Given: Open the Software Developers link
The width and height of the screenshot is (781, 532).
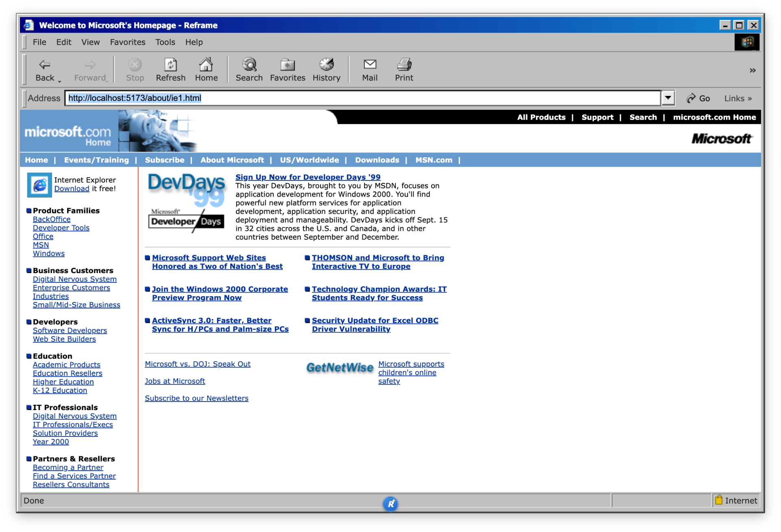Looking at the screenshot, I should [x=70, y=331].
